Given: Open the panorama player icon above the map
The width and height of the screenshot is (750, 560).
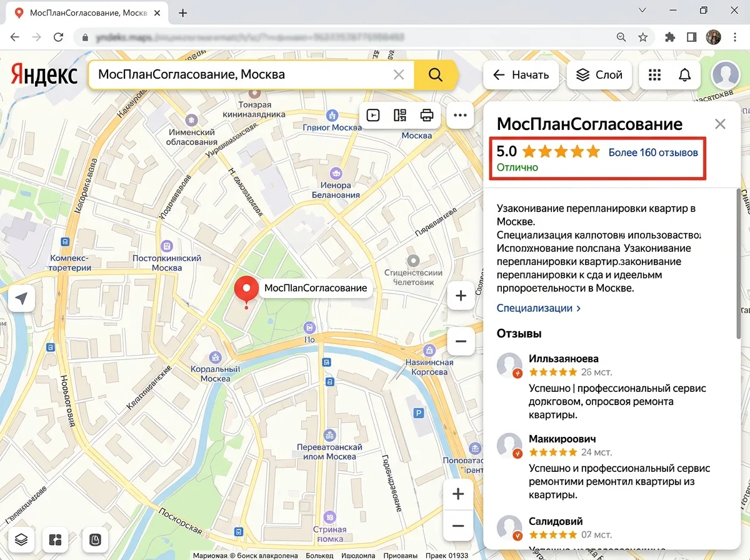Looking at the screenshot, I should coord(373,115).
